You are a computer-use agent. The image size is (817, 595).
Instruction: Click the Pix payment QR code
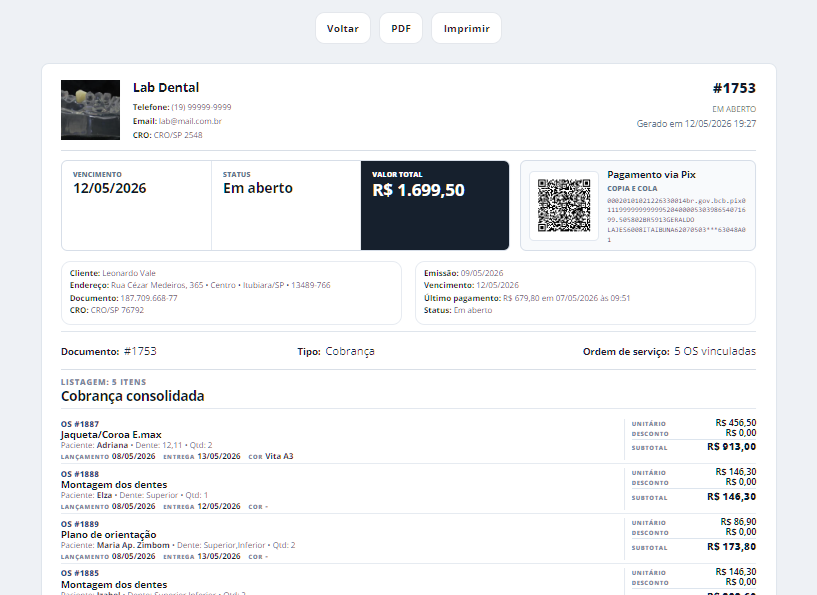click(564, 206)
